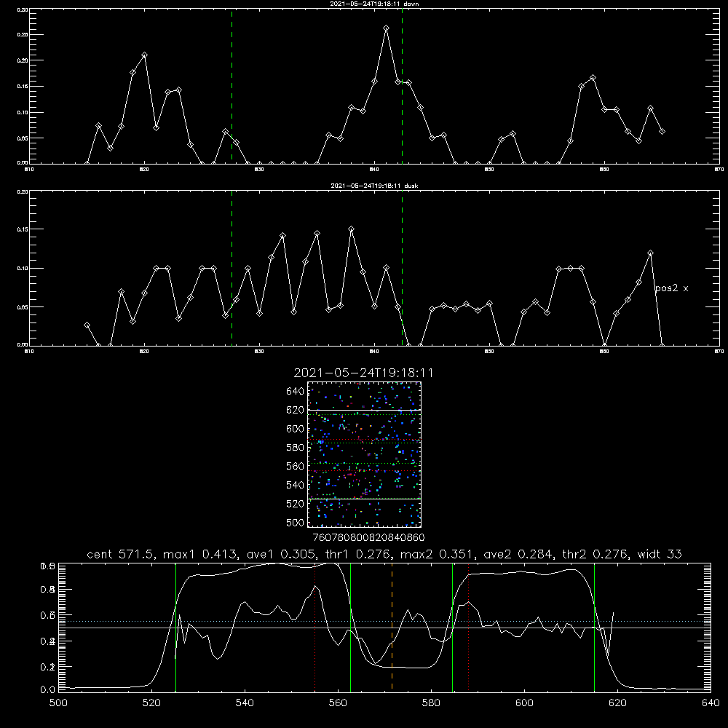Select lower white horizontal line in scatter image
This screenshot has width=728, height=728.
click(365, 499)
